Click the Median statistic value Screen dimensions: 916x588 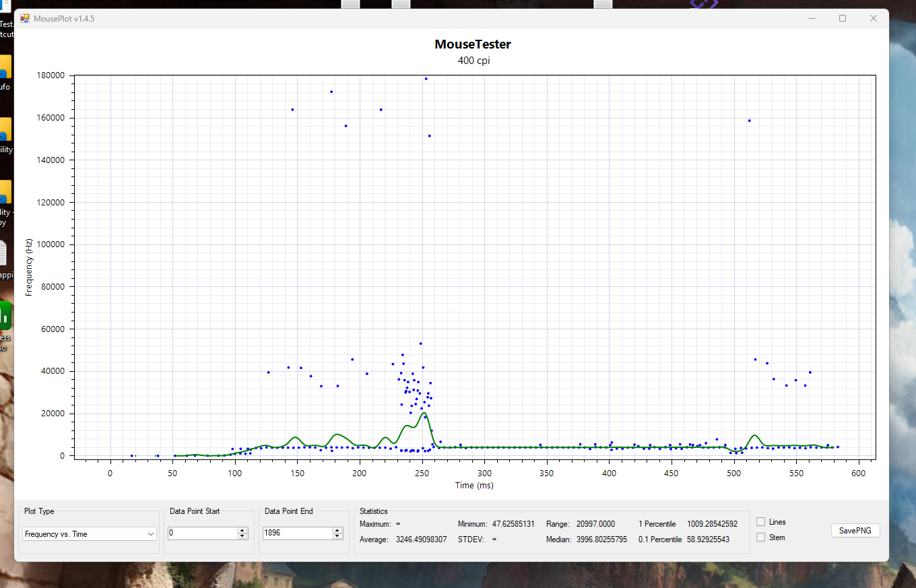pyautogui.click(x=601, y=540)
